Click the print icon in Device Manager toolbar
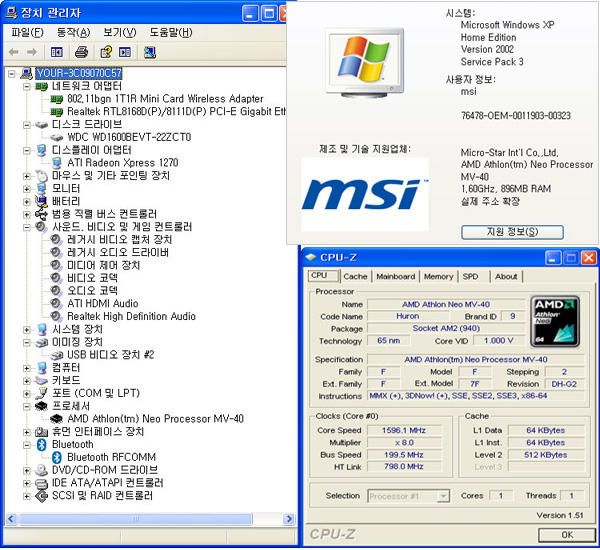 click(x=81, y=52)
